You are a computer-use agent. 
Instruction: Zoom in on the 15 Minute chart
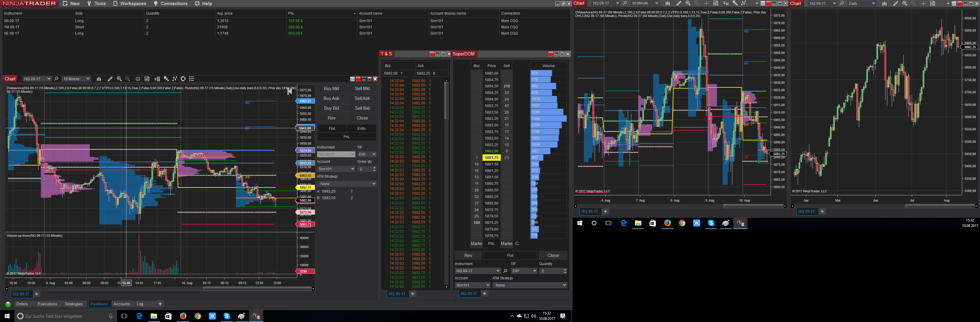coord(119,79)
